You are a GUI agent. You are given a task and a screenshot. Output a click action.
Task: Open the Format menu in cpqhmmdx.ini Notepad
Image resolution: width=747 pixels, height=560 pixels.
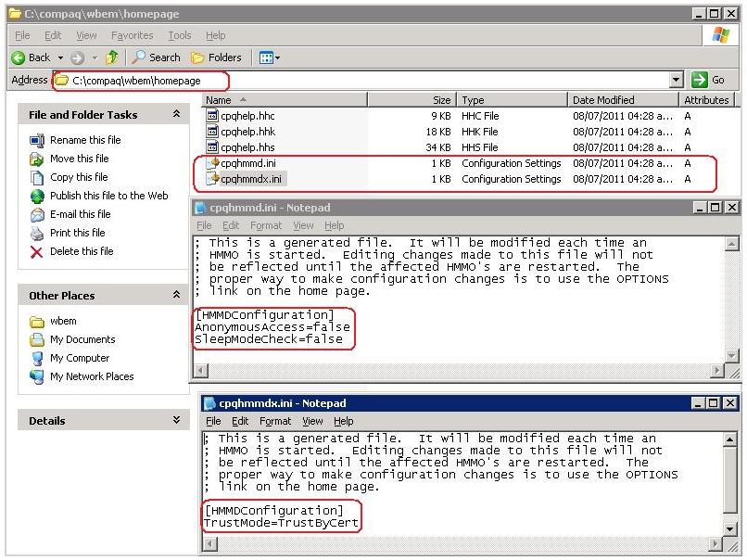coord(274,421)
